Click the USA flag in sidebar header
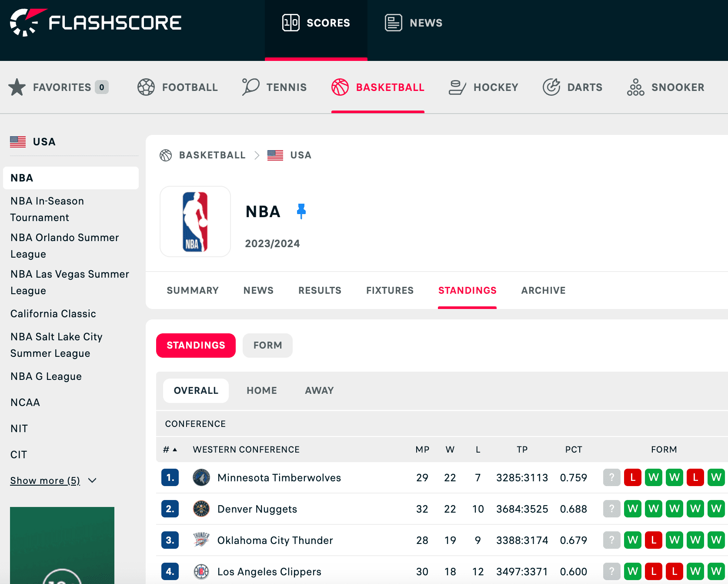 18,142
